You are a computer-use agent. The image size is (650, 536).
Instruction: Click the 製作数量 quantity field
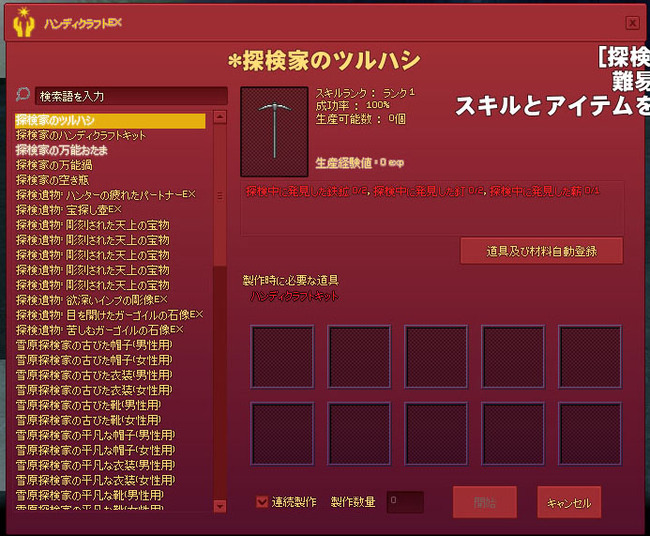[405, 502]
